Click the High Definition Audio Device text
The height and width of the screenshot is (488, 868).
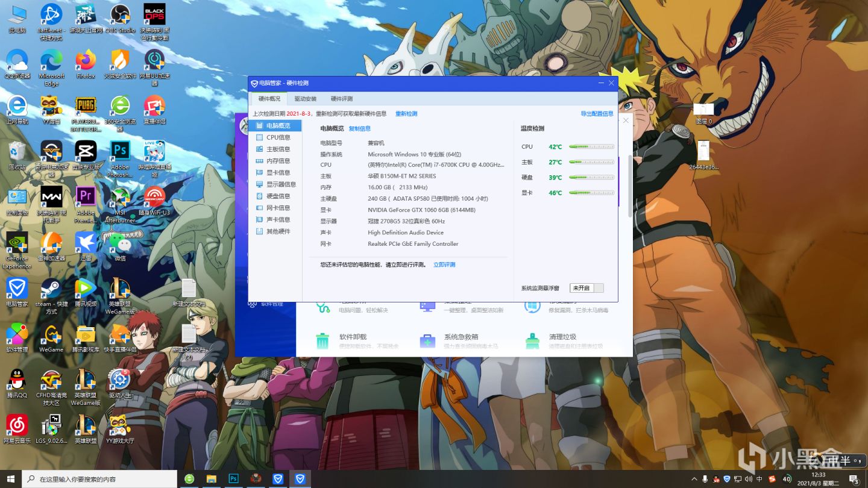tap(406, 233)
